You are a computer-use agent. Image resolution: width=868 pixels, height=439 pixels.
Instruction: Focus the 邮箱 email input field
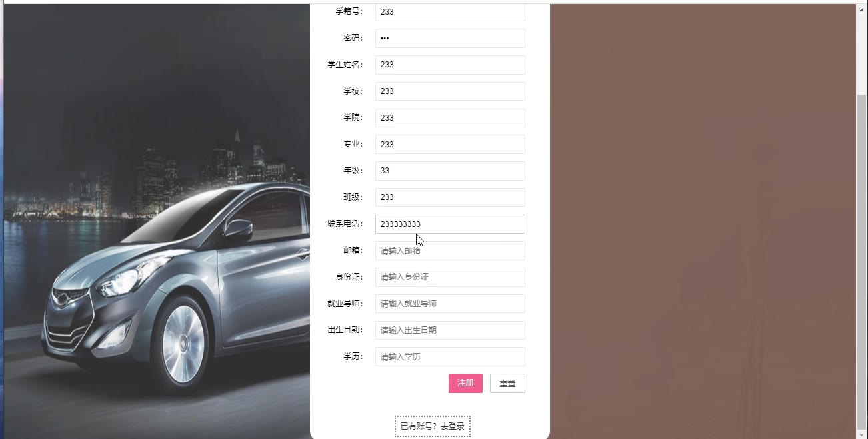(x=450, y=251)
